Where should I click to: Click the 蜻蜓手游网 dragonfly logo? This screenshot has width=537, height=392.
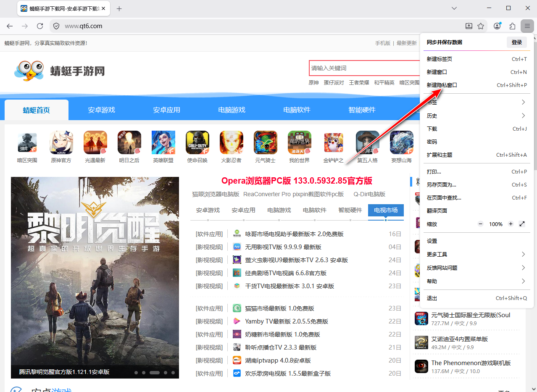click(59, 71)
